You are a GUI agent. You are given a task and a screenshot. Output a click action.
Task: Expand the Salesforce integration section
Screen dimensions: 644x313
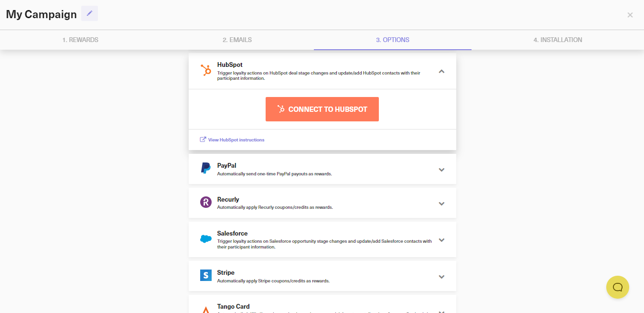(x=441, y=240)
